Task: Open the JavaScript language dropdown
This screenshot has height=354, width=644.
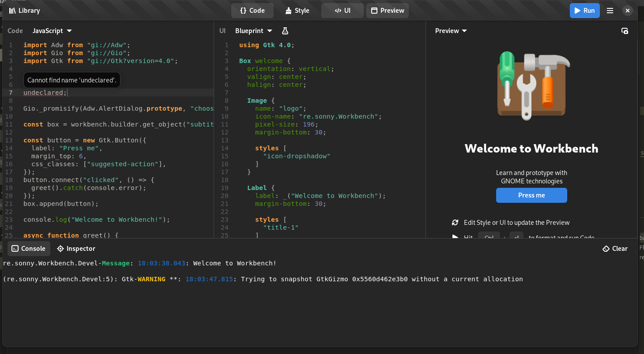Action: [52, 31]
